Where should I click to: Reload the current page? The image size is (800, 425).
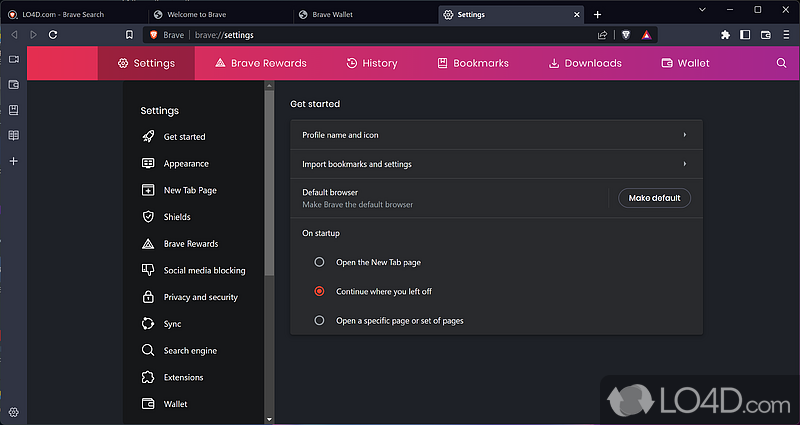tap(53, 35)
